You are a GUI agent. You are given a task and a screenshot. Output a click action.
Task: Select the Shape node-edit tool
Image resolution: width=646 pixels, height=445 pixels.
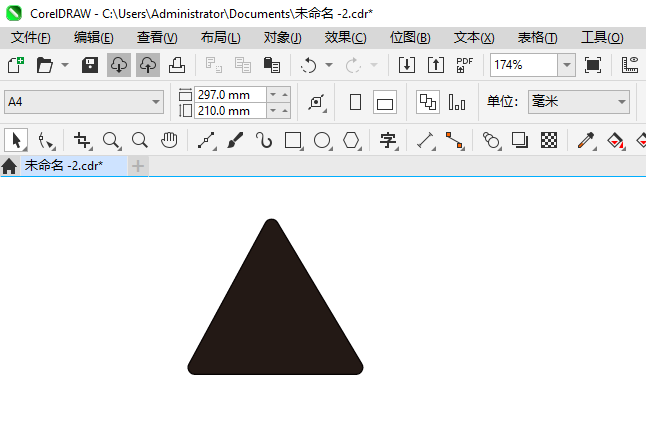pyautogui.click(x=45, y=141)
